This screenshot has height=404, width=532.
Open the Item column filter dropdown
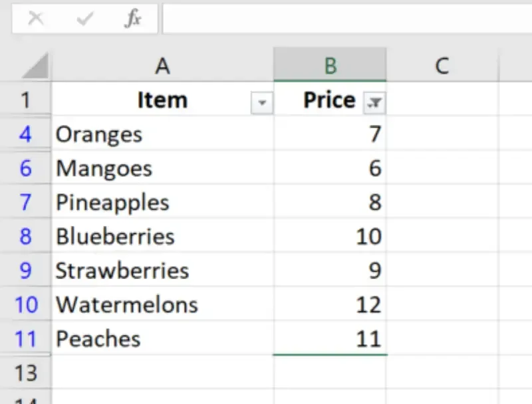click(262, 102)
